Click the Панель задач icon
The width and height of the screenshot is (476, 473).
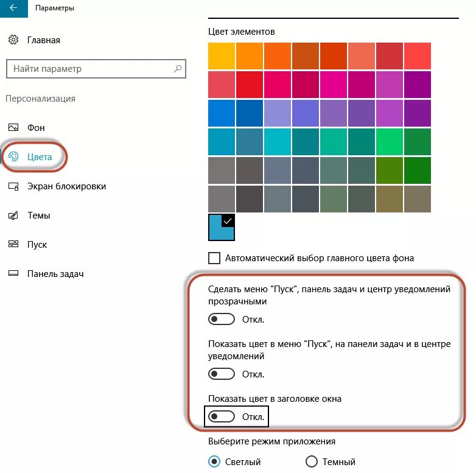point(13,274)
